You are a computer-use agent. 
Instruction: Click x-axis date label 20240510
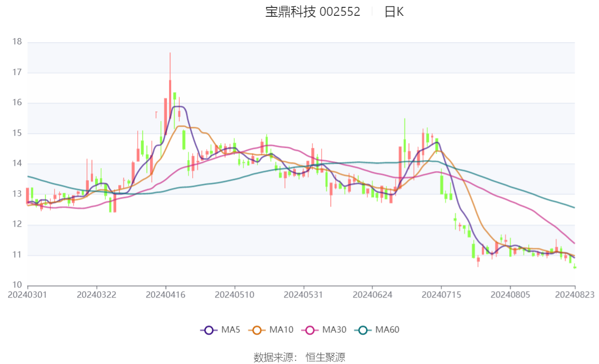point(235,295)
